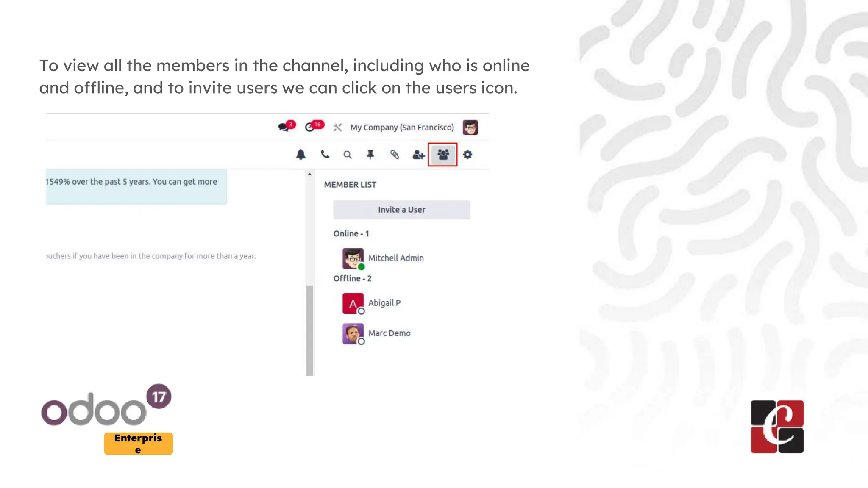Open conversations icon with badge 3
This screenshot has width=868, height=488.
tap(284, 127)
